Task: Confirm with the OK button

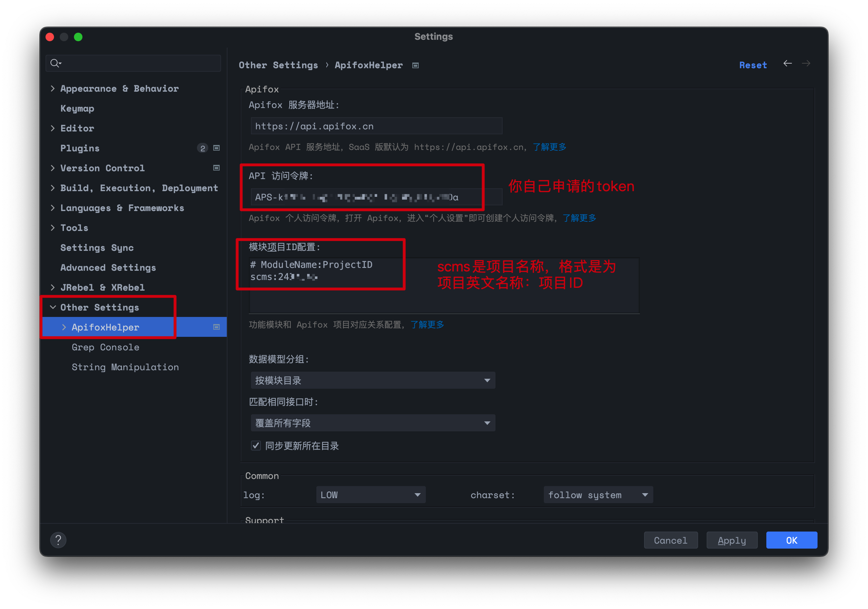Action: pyautogui.click(x=791, y=540)
